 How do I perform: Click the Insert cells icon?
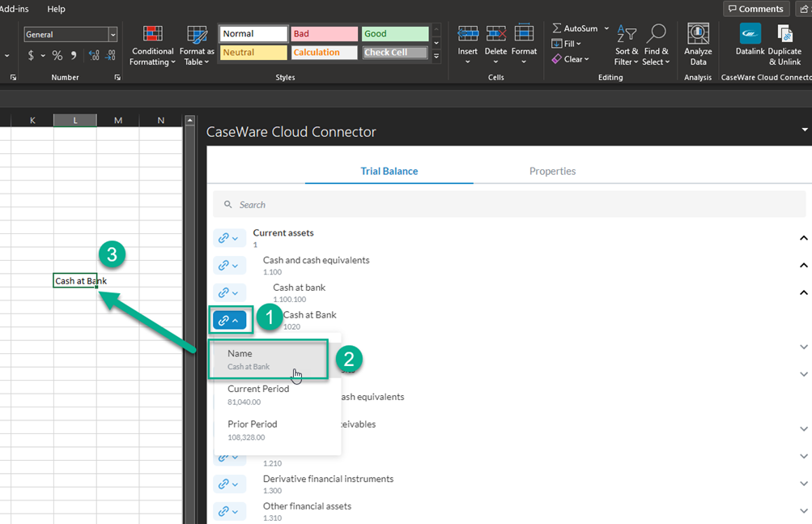[468, 34]
